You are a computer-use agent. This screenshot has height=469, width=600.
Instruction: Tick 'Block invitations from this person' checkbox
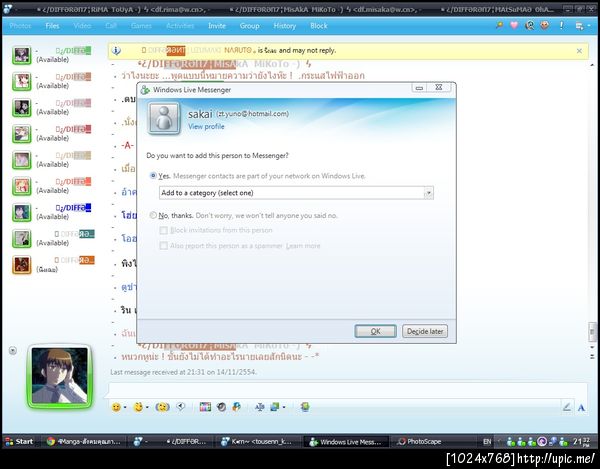point(163,230)
